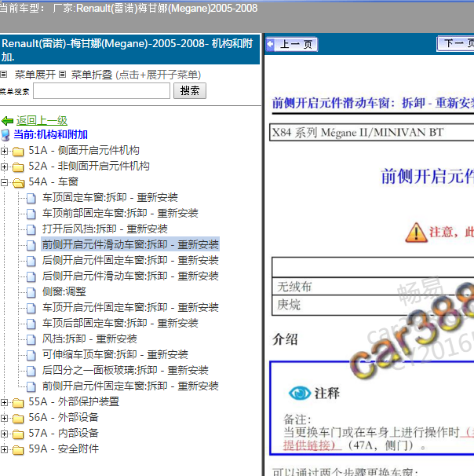Open 后四分之一面板玻璃:拆卸 - 重新安装
Image resolution: width=474 pixels, height=476 pixels.
tap(126, 371)
